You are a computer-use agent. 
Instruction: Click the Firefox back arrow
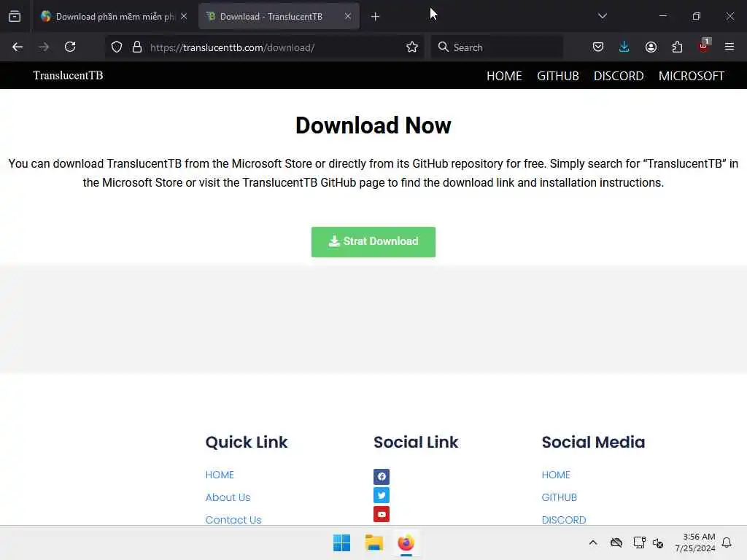coord(18,47)
